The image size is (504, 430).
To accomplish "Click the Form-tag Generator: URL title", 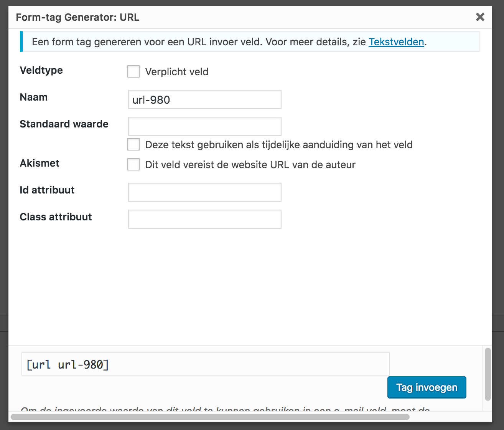I will 77,17.
